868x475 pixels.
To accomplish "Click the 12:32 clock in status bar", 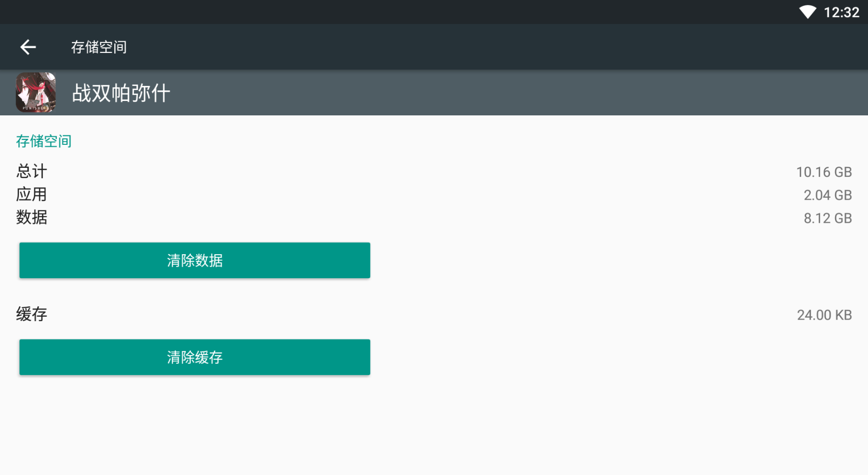I will click(842, 12).
